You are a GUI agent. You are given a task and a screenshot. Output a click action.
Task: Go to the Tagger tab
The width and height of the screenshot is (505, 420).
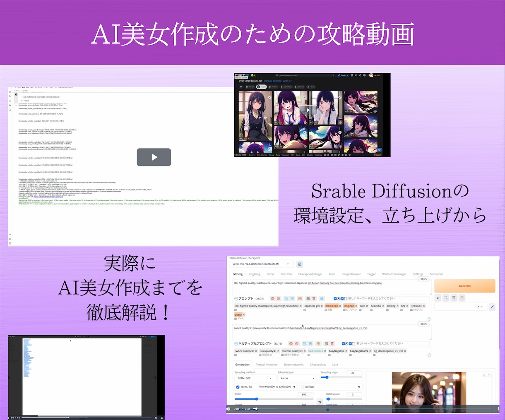(371, 274)
